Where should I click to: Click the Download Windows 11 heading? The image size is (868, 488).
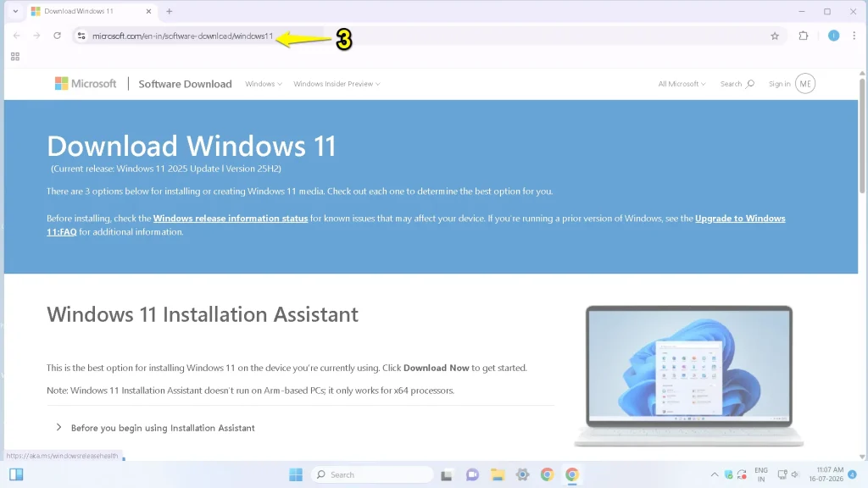[x=192, y=146]
